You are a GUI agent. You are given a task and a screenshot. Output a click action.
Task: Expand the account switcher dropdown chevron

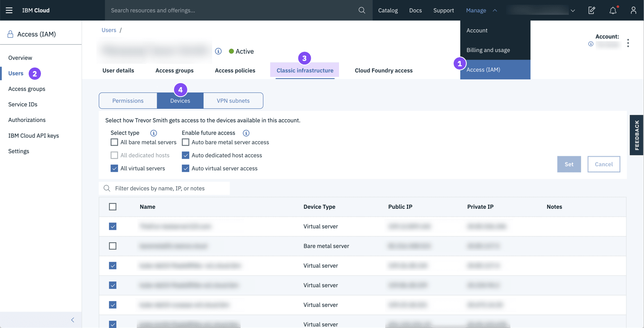coord(573,11)
